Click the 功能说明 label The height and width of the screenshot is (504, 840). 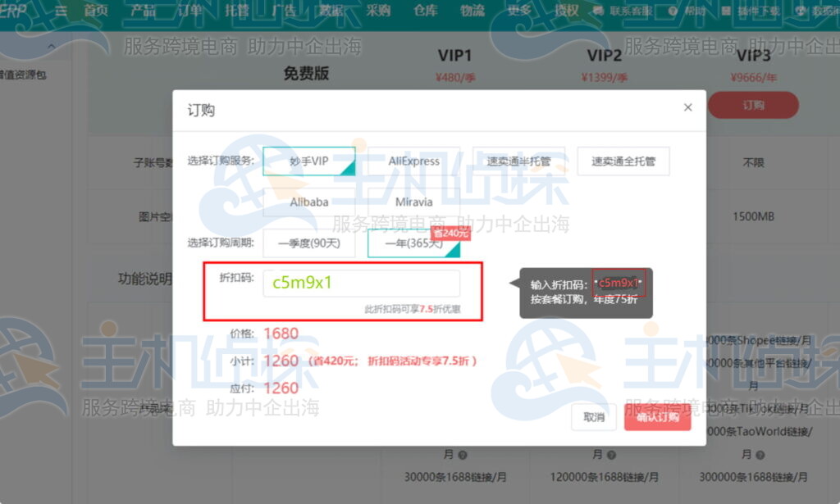coord(145,279)
